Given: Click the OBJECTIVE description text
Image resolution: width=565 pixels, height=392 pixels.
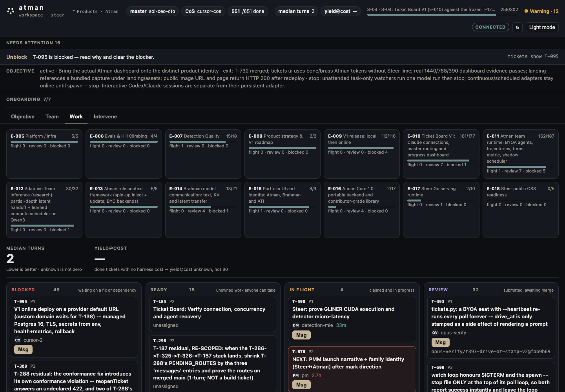Looking at the screenshot, I should click(297, 78).
